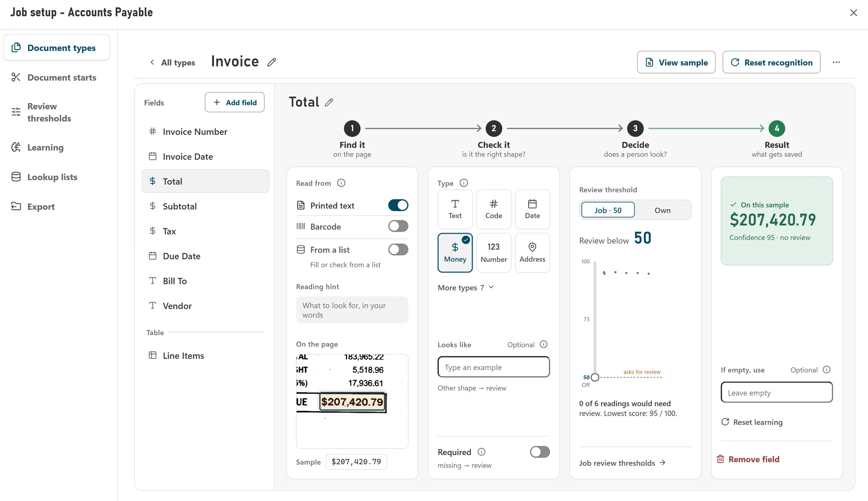Turn on the Required toggle
Viewport: 868px width, 501px height.
[540, 452]
